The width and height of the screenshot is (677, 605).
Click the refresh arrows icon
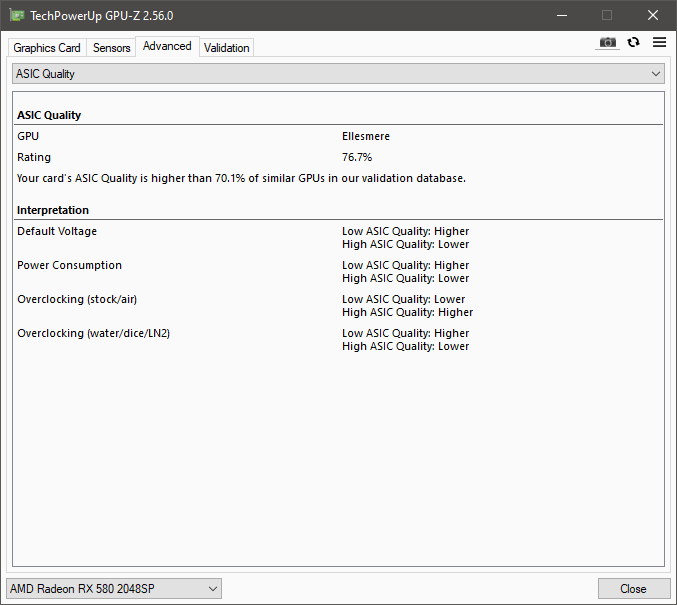tap(633, 42)
